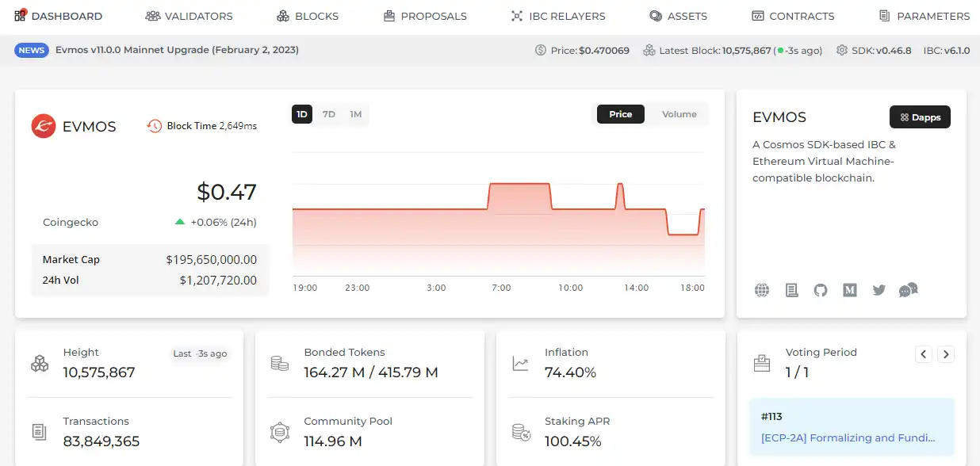Screen dimensions: 980x466
Task: Click the Proposals ballot icon
Action: pyautogui.click(x=389, y=16)
